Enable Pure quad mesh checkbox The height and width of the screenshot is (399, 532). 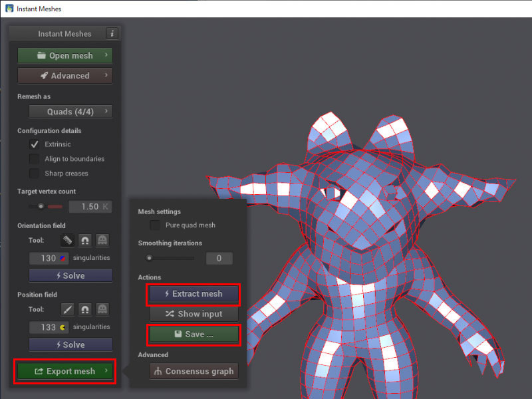click(x=155, y=225)
